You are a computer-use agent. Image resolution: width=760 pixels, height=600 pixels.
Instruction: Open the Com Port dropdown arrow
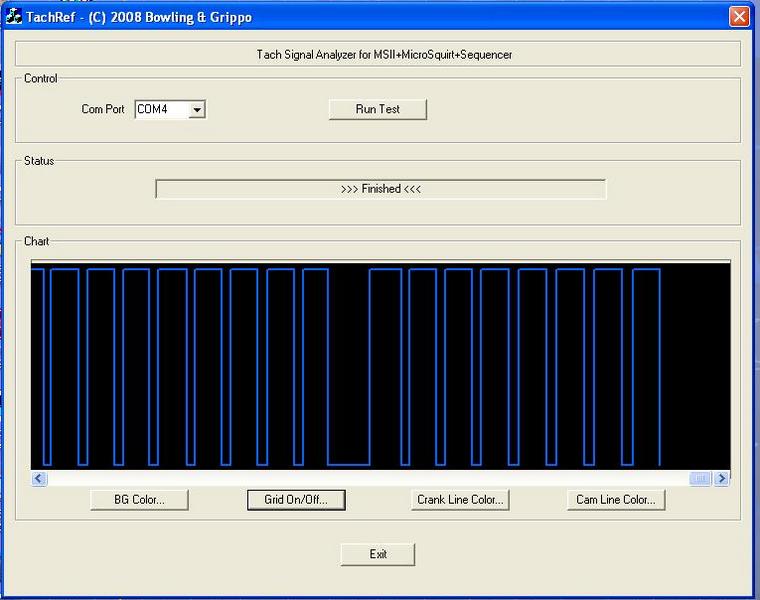[x=197, y=110]
